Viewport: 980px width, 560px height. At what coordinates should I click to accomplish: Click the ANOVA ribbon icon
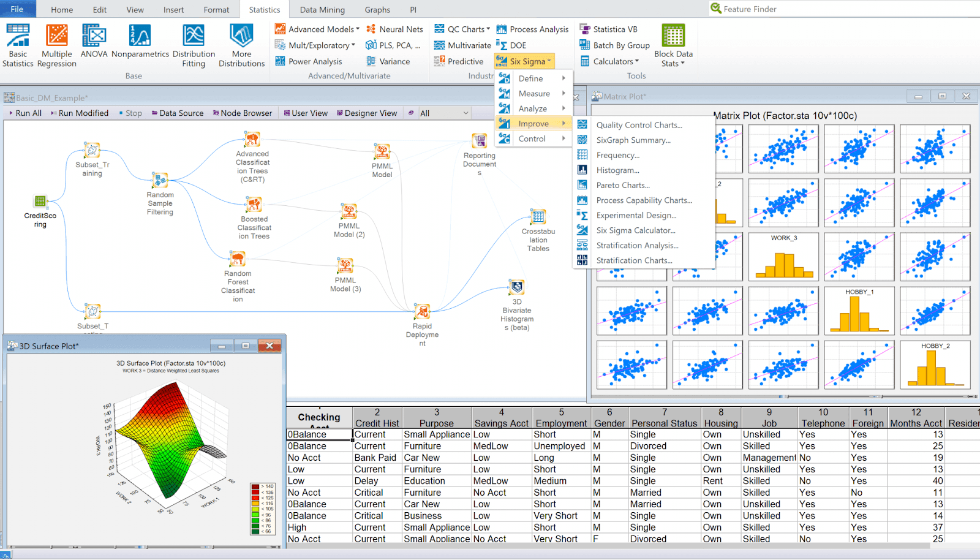click(x=94, y=41)
